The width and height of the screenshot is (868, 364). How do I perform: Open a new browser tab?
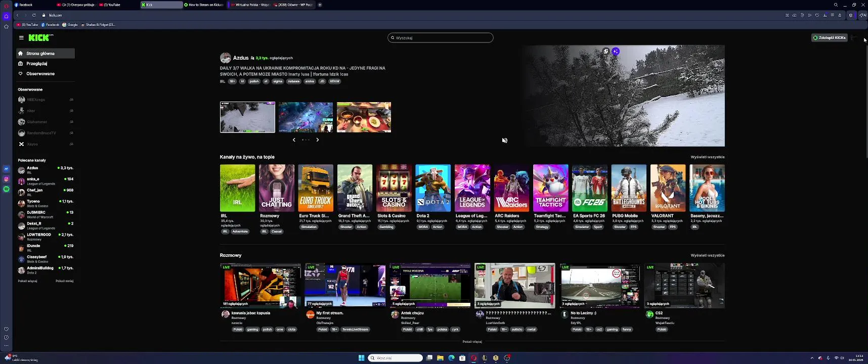point(320,5)
